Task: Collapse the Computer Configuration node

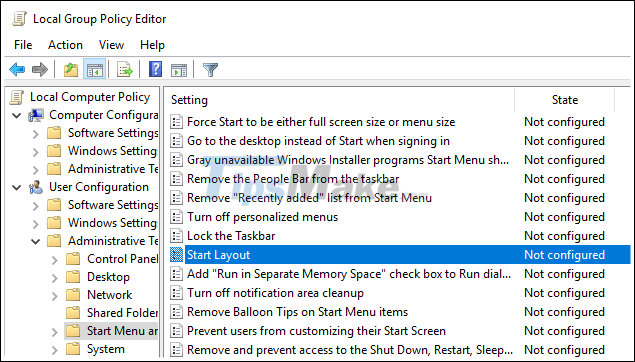Action: 17,115
